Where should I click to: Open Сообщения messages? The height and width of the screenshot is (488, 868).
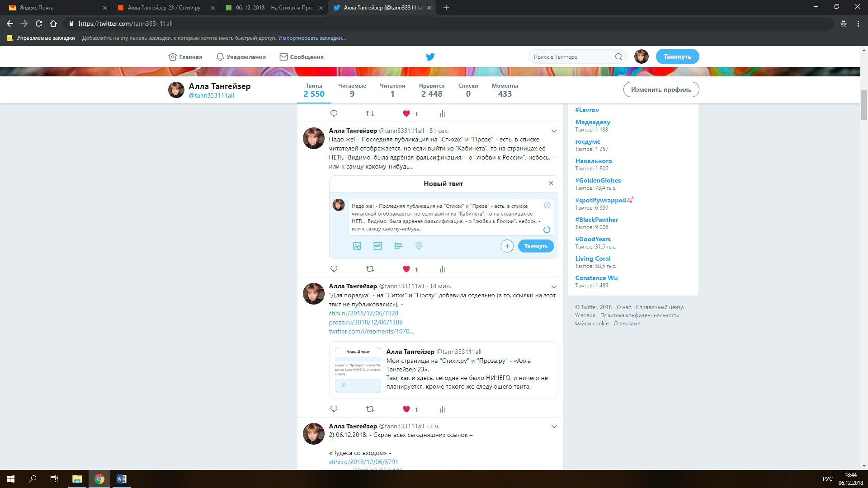pos(302,57)
